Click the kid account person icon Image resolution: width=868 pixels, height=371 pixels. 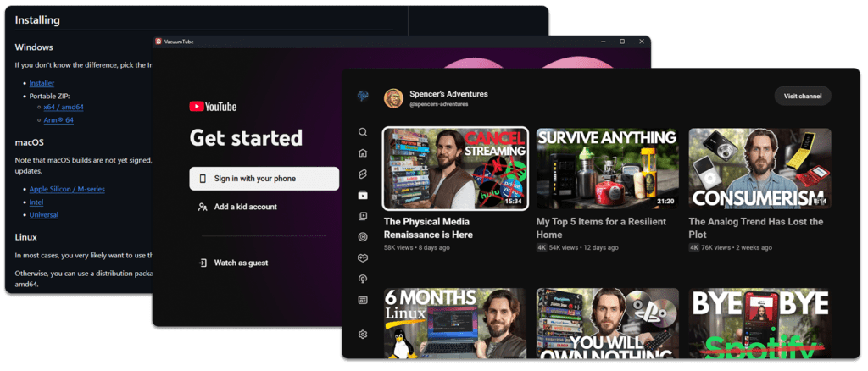(203, 207)
